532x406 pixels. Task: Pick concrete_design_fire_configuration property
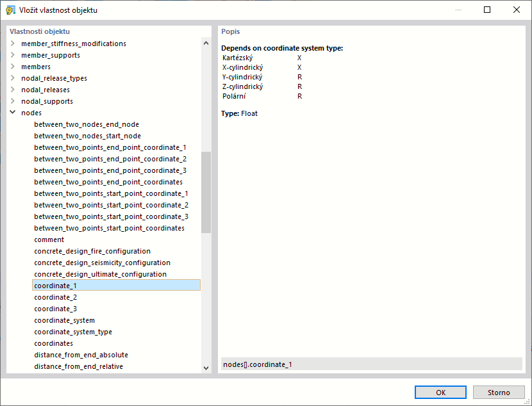coord(92,251)
